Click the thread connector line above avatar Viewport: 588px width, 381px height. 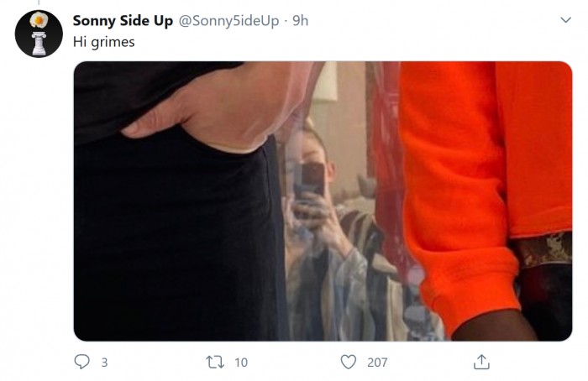point(39,3)
